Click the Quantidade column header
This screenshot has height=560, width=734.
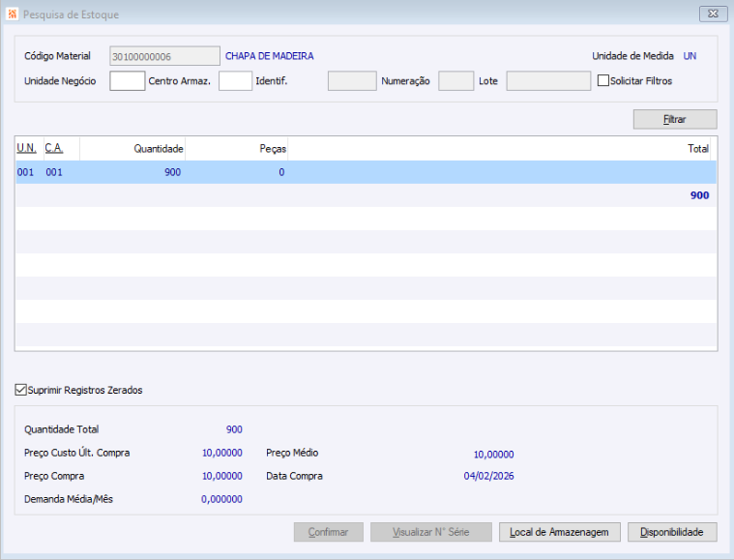tap(132, 148)
